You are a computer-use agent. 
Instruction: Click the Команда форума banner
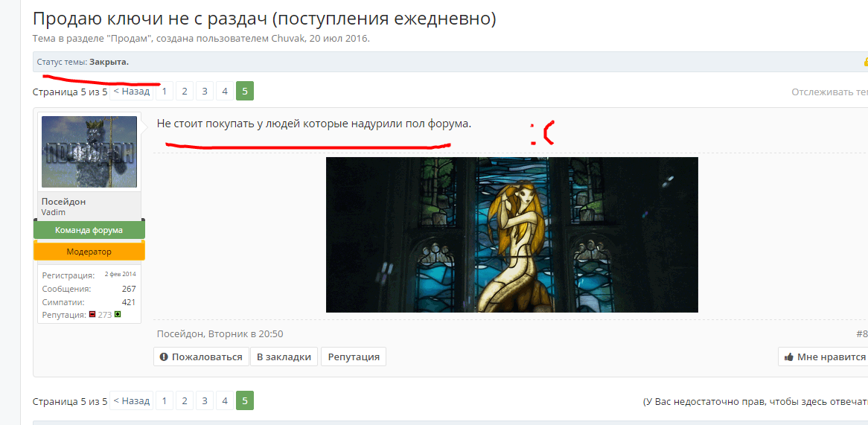(89, 230)
